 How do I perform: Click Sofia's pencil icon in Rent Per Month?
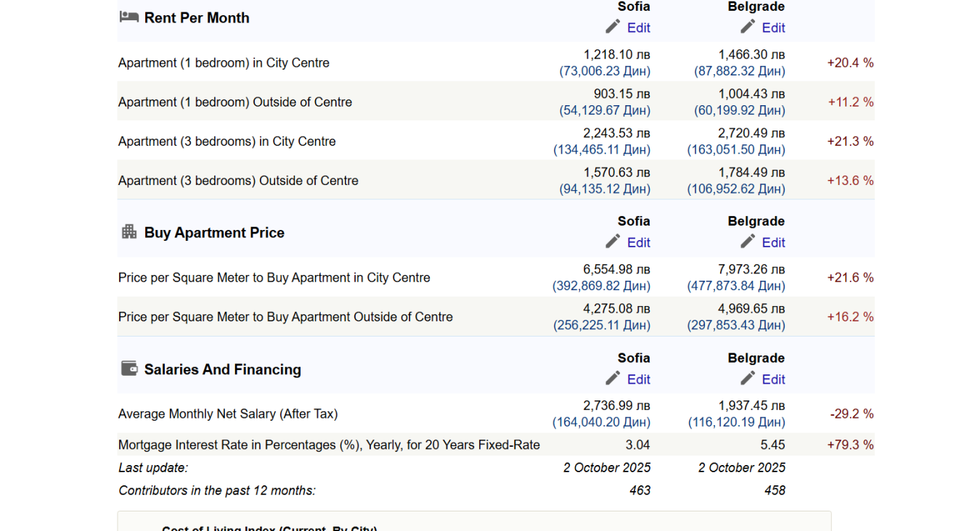613,27
